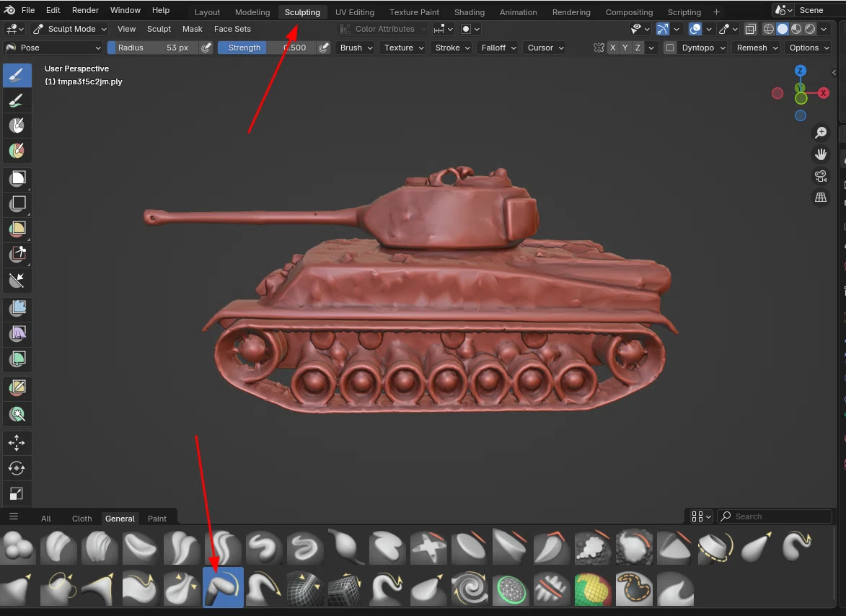Image resolution: width=846 pixels, height=616 pixels.
Task: Toggle camera view with camera gizmo
Action: 821,176
